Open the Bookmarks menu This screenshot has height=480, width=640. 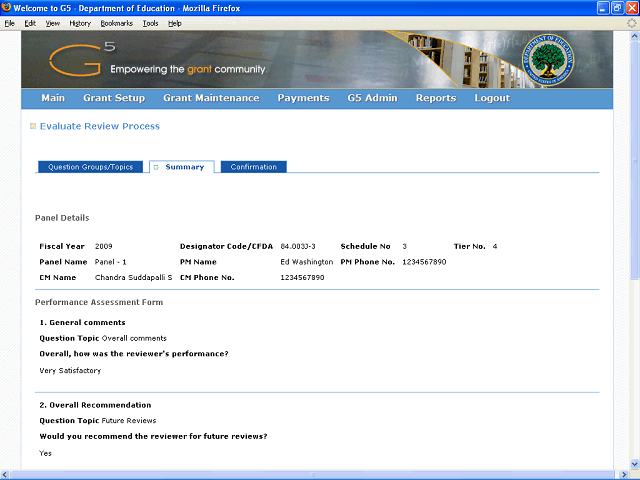[117, 23]
